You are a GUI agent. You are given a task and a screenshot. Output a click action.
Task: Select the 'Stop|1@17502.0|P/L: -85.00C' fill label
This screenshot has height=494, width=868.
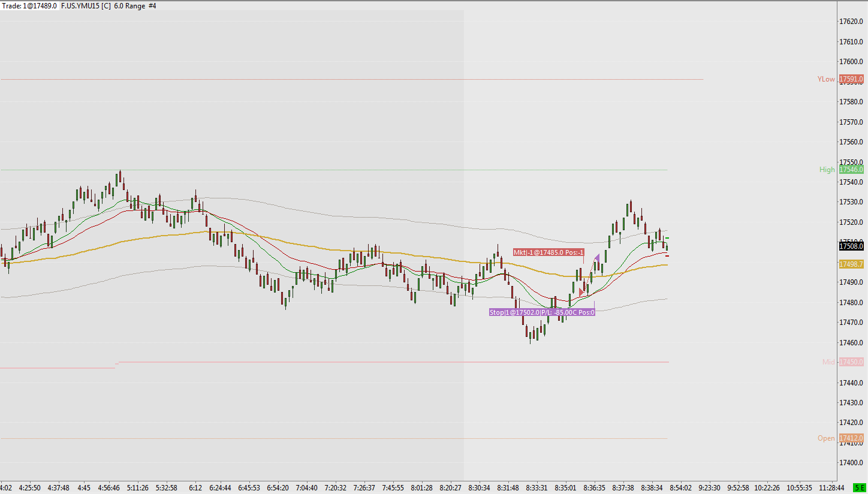click(x=542, y=312)
